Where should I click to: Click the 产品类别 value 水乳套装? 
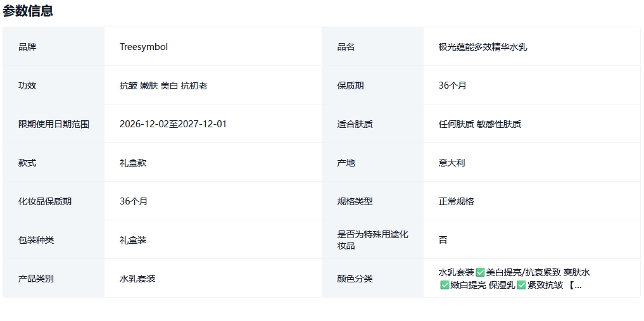point(137,279)
